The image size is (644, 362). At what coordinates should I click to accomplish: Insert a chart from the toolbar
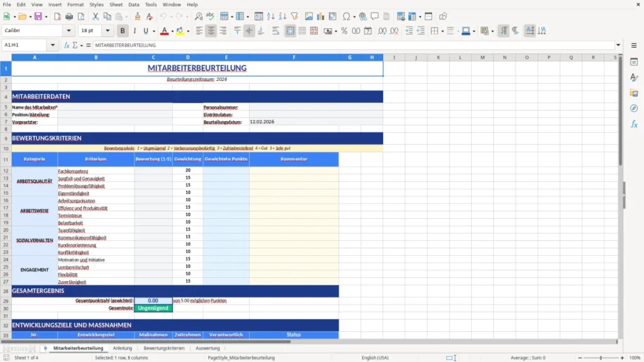(320, 16)
